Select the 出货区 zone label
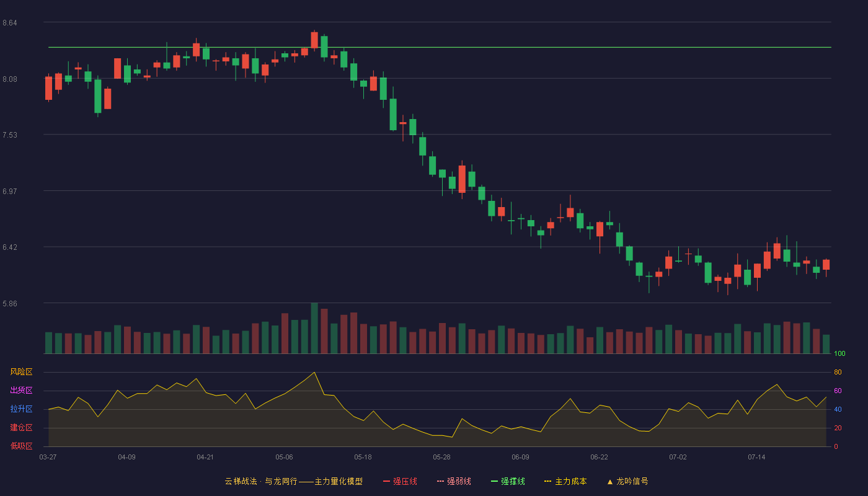 coord(21,391)
